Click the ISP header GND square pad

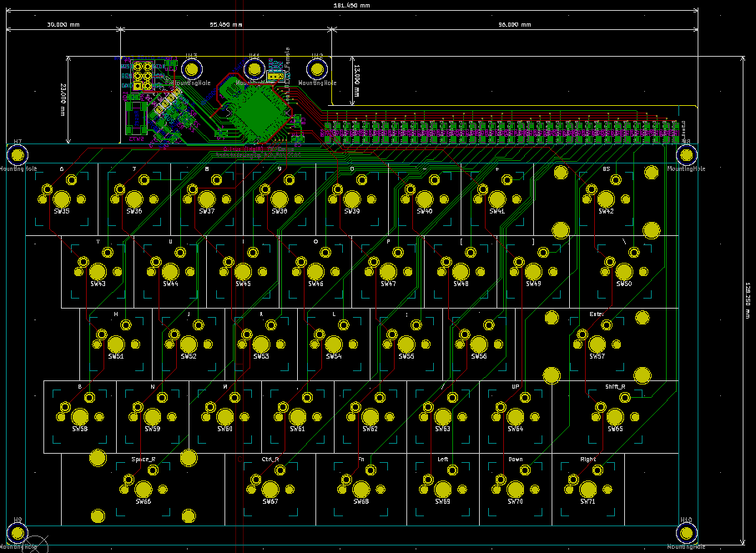138,86
